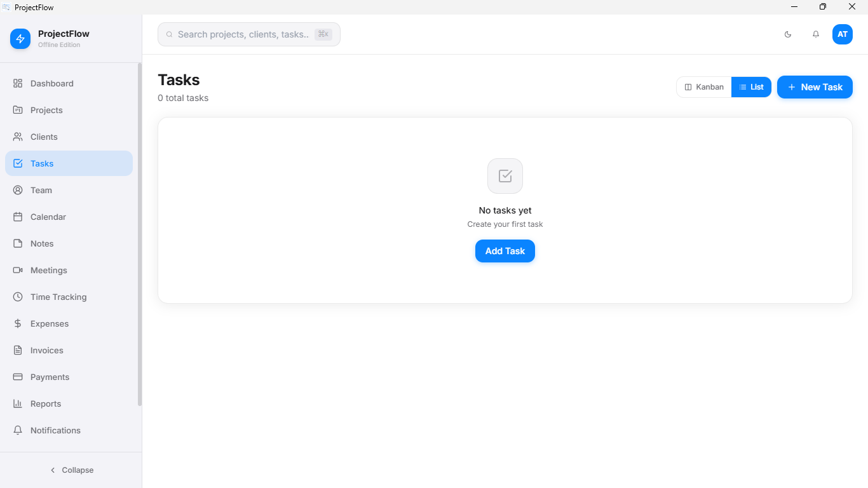Click the sidebar vertical scrollbar
Image resolution: width=868 pixels, height=488 pixels.
tap(140, 234)
